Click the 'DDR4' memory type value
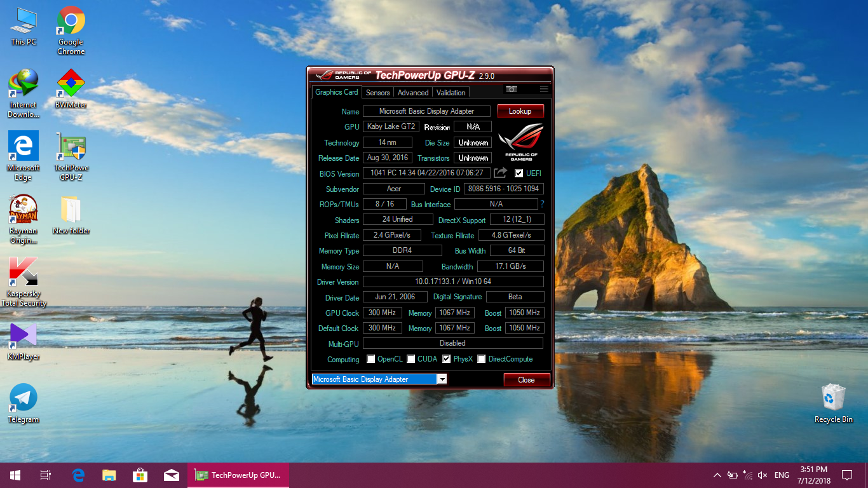Viewport: 868px width, 488px height. point(402,250)
